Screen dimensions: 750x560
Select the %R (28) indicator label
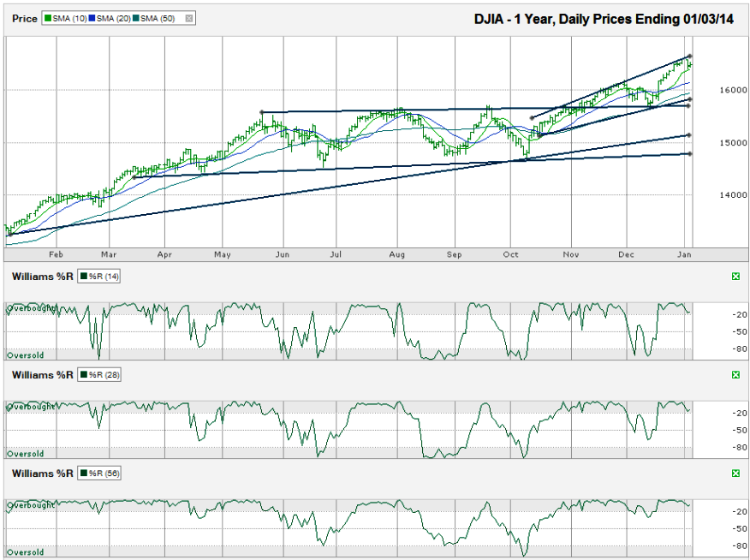point(104,375)
